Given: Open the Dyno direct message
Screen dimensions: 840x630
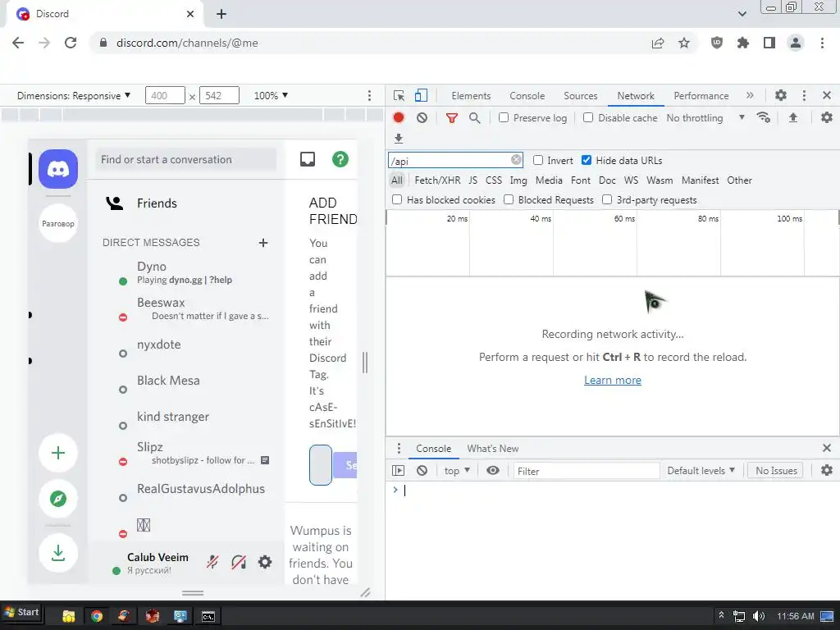Looking at the screenshot, I should pos(186,272).
